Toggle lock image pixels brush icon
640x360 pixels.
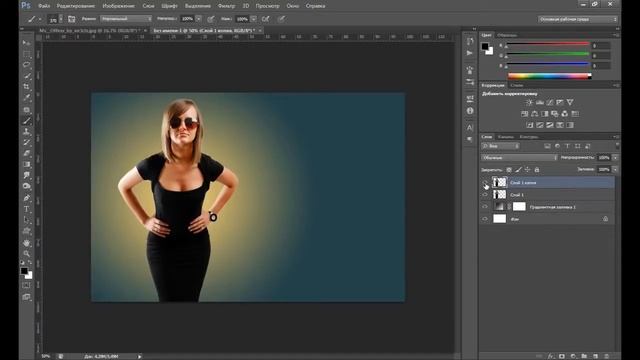[518, 169]
